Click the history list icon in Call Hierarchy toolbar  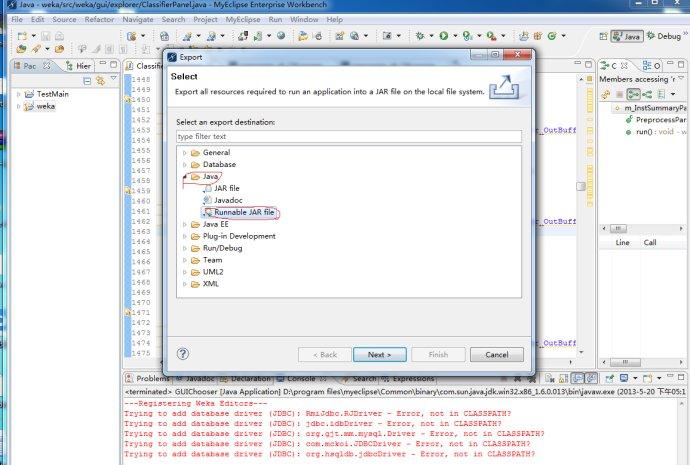click(x=661, y=94)
